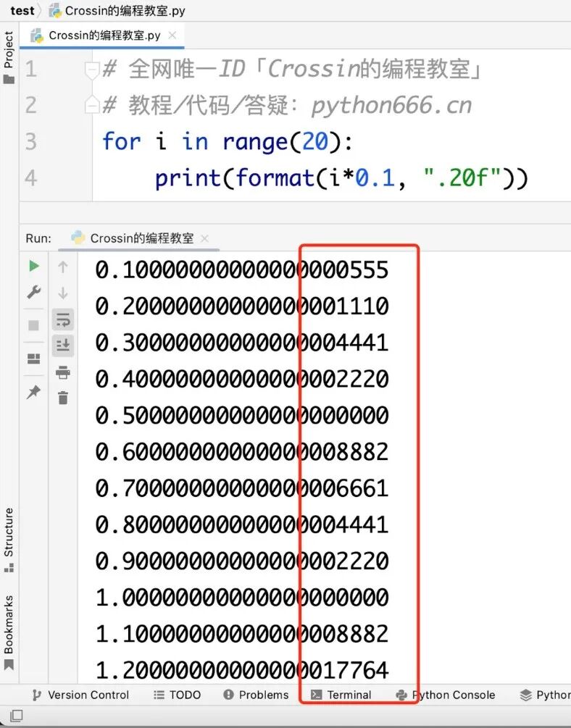Click the ".20f" string in line 4
The width and height of the screenshot is (571, 728).
click(x=462, y=177)
